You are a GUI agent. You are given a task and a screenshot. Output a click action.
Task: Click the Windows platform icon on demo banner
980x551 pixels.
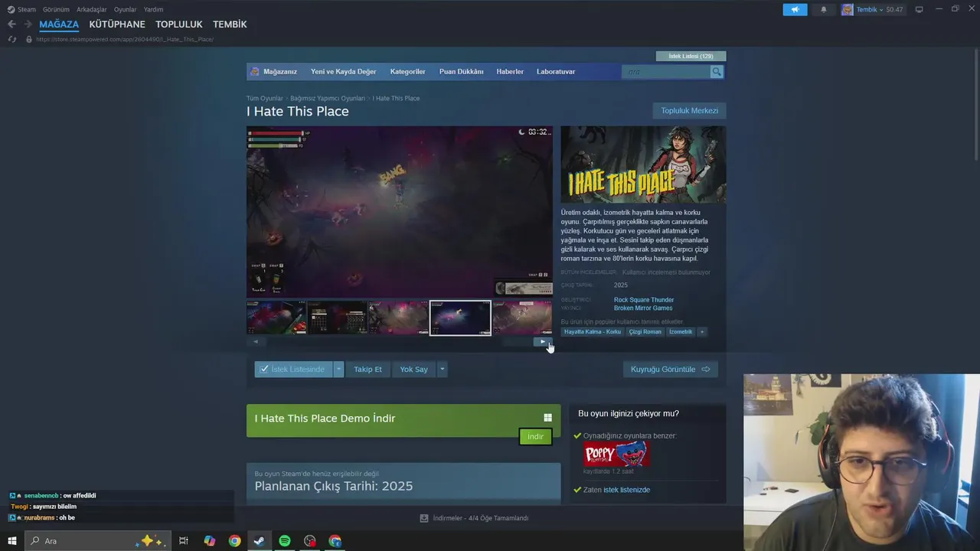coord(547,418)
